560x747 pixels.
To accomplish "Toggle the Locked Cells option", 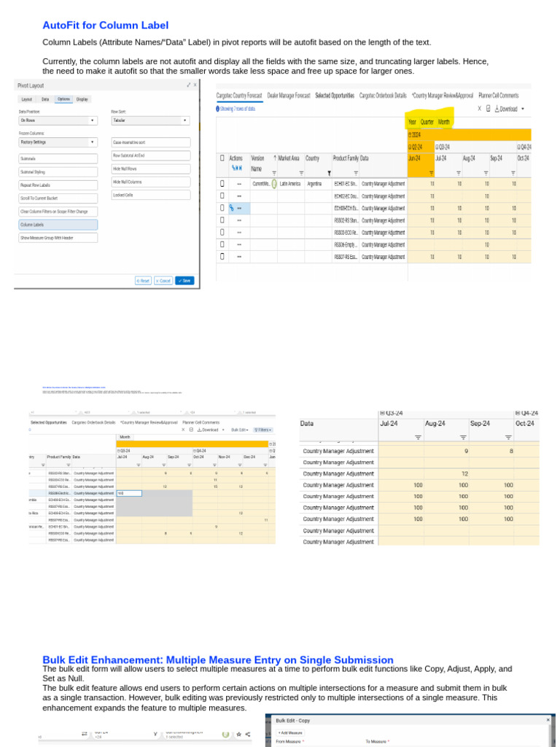I will coord(151,195).
